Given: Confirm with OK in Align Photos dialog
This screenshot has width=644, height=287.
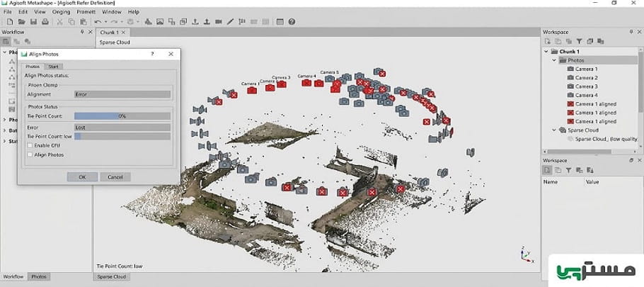Looking at the screenshot, I should pos(82,177).
